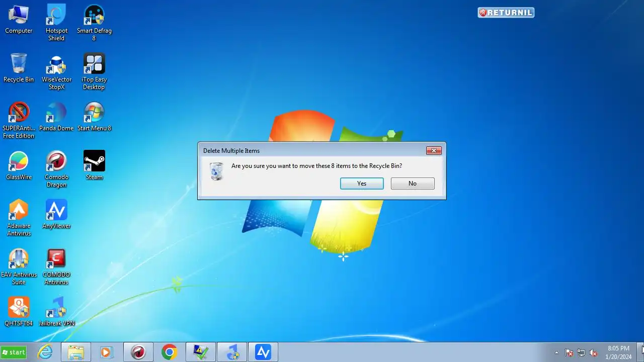Click the Returnil toolbar widget
644x362 pixels.
pyautogui.click(x=506, y=13)
